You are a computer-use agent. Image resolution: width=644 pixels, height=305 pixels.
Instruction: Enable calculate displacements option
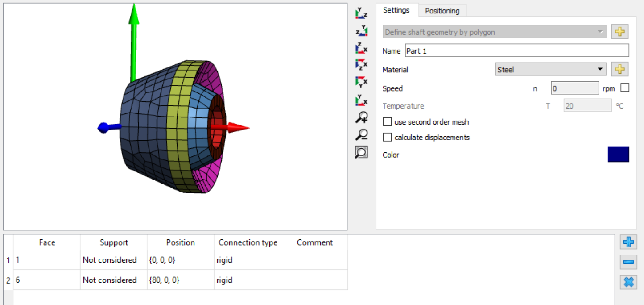point(387,137)
